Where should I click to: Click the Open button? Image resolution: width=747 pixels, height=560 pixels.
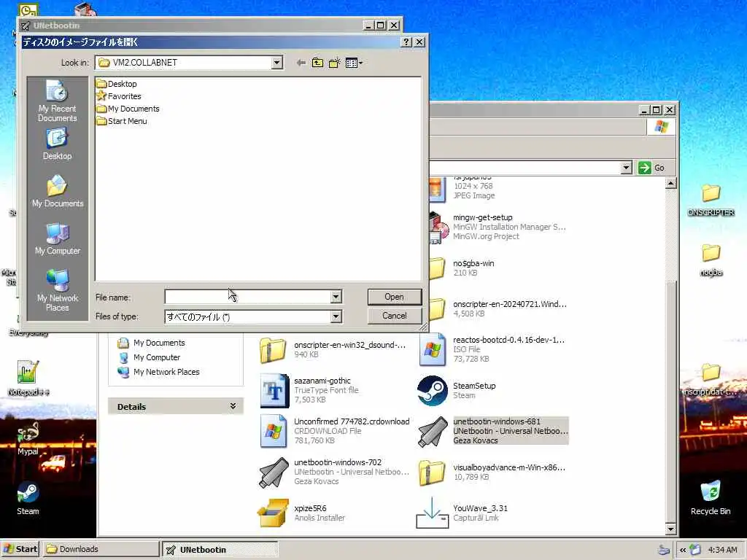point(395,297)
